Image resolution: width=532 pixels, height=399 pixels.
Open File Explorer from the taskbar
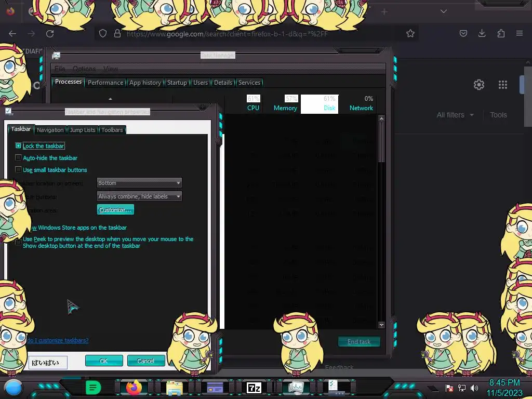coord(175,388)
